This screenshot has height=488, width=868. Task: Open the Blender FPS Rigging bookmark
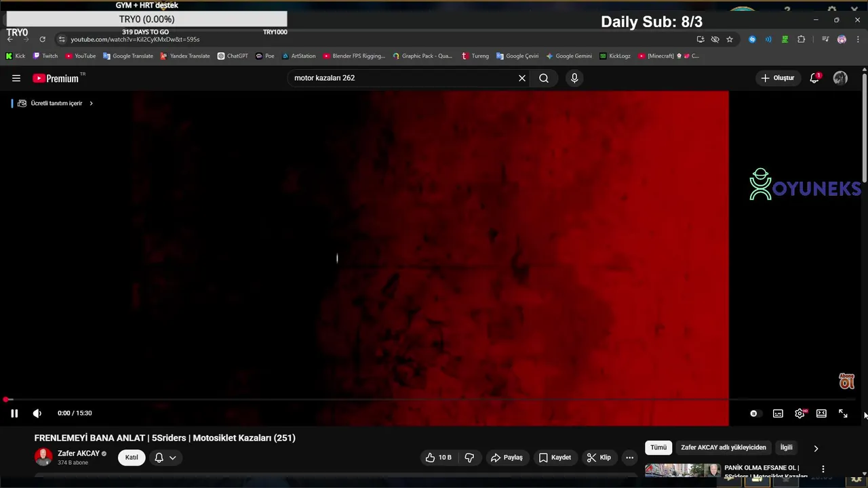[354, 56]
